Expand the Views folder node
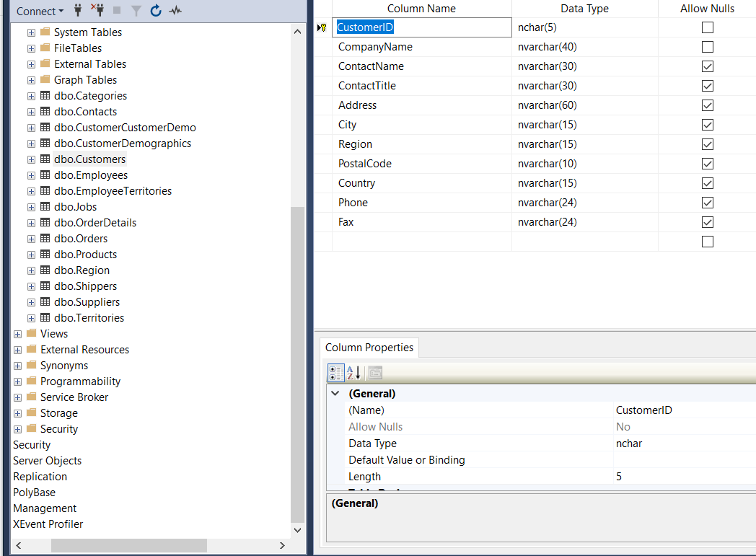The image size is (756, 556). click(18, 335)
